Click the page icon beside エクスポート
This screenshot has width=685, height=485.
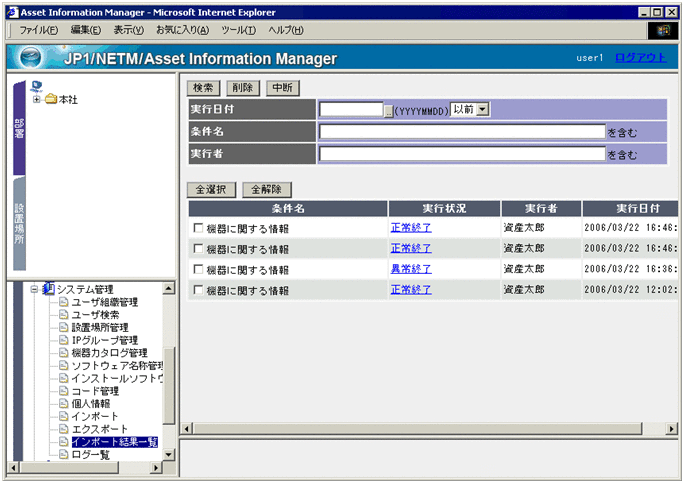point(64,428)
